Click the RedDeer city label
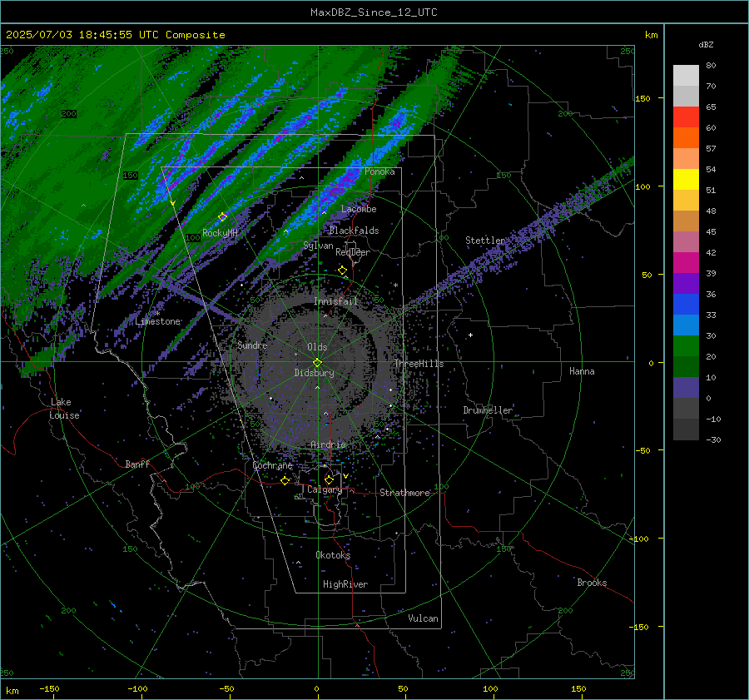Viewport: 749px width, 700px height. click(353, 252)
